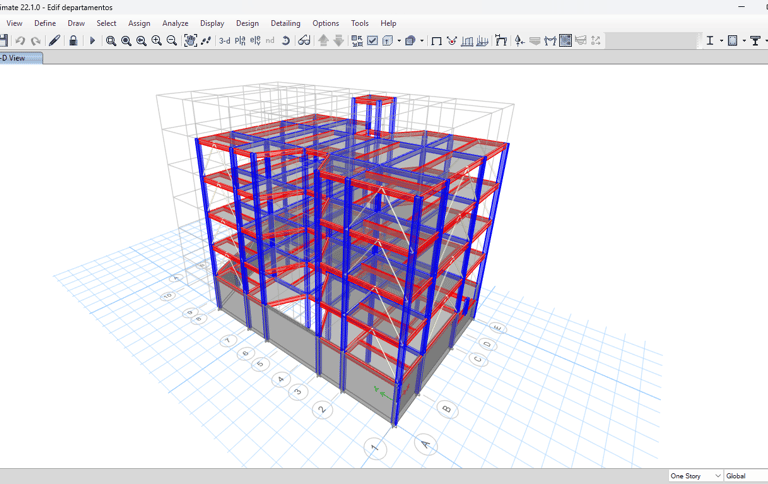Redo the last action

[x=35, y=41]
